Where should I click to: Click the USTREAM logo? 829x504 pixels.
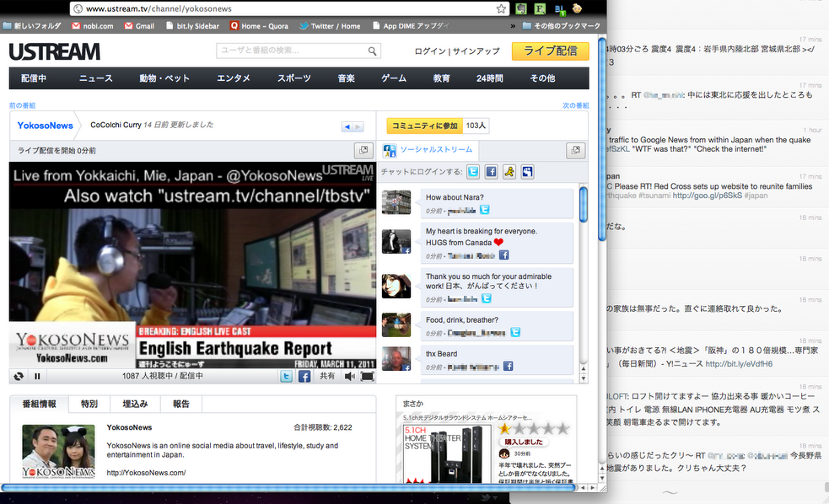coord(55,51)
